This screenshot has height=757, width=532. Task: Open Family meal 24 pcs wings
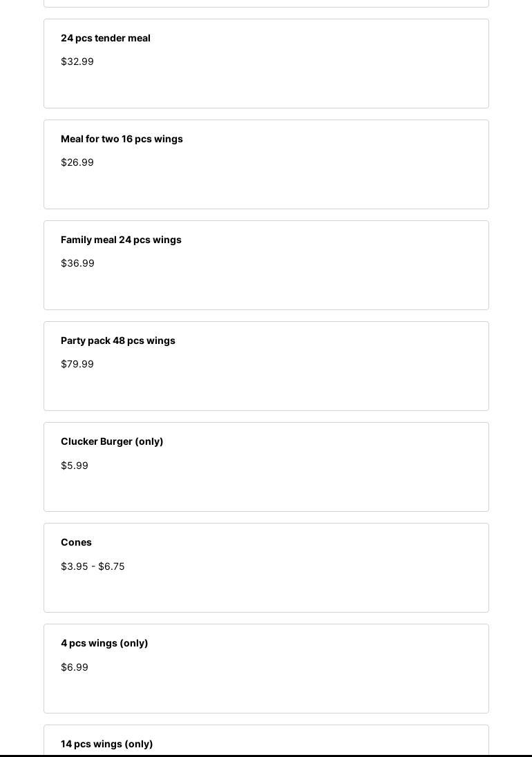(121, 240)
